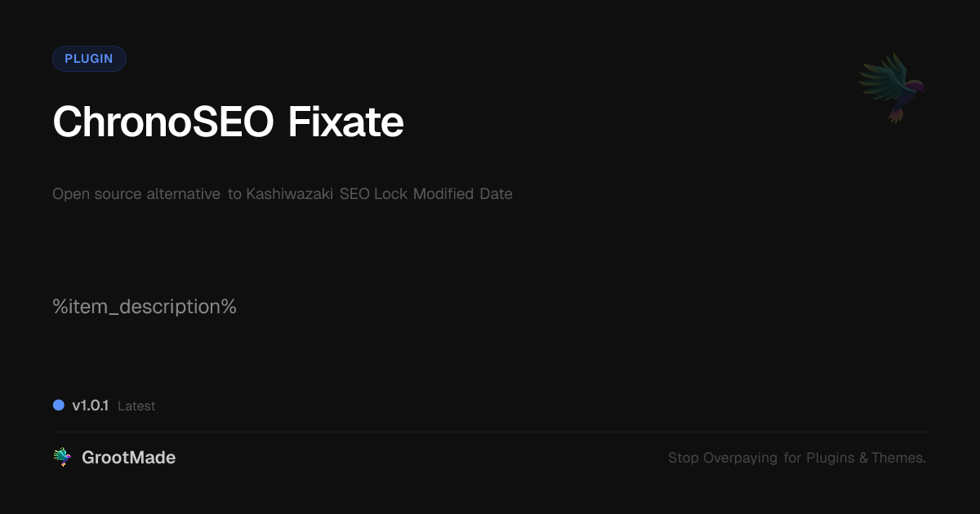
Task: Click the v1.0.1 version number
Action: 90,405
